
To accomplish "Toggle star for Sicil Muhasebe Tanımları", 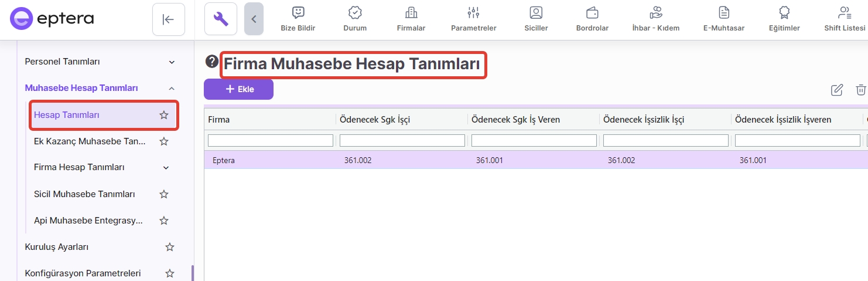I will [164, 194].
